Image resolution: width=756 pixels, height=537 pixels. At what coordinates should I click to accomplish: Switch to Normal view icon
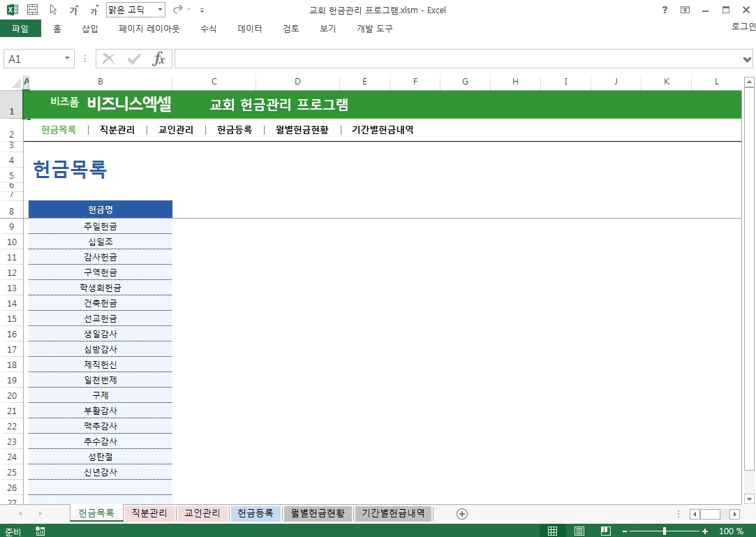tap(553, 531)
